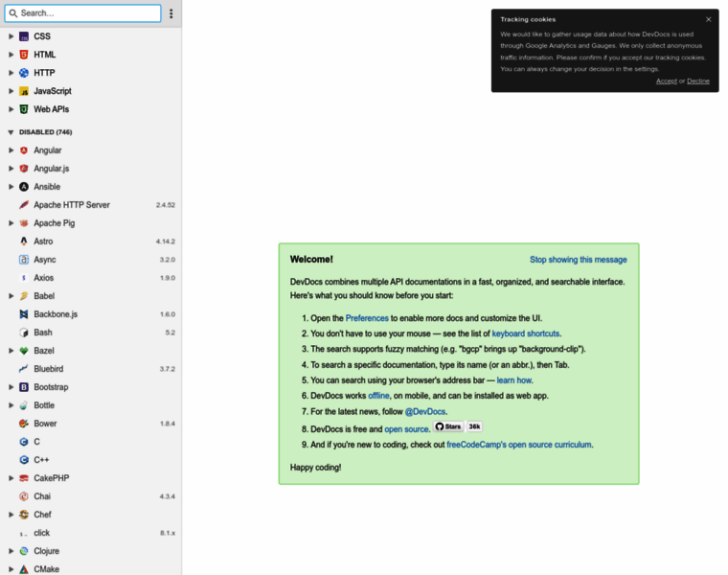Viewport: 728px width, 575px height.
Task: Expand the Bazel versions list
Action: tap(11, 351)
